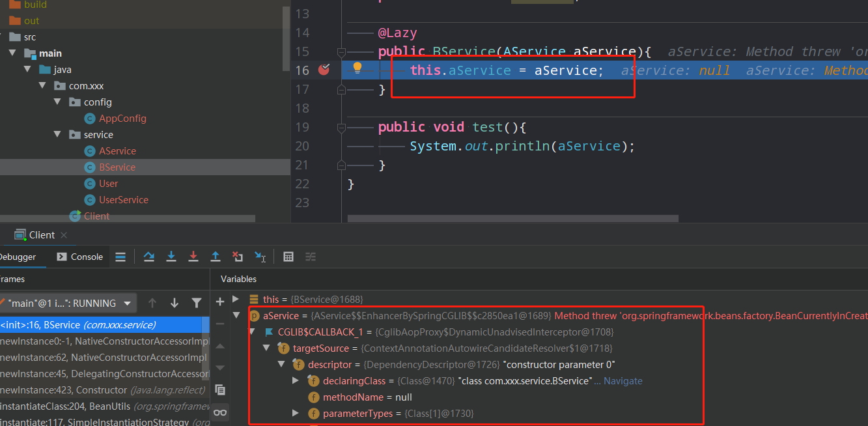
Task: Click the fold end marker on line 21
Action: point(341,164)
